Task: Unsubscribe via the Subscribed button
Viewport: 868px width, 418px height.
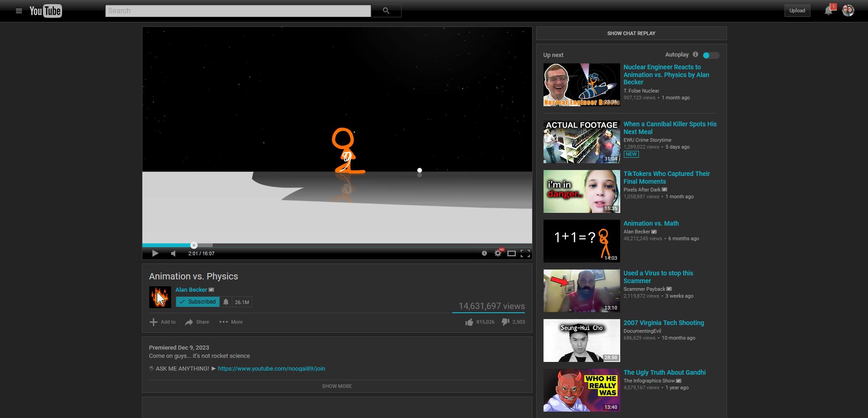Action: [198, 302]
